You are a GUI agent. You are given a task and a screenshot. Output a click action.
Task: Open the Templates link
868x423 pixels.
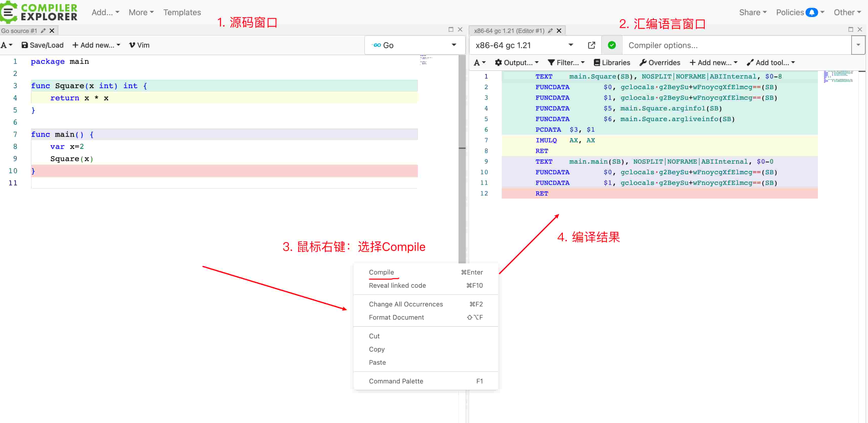click(x=182, y=12)
